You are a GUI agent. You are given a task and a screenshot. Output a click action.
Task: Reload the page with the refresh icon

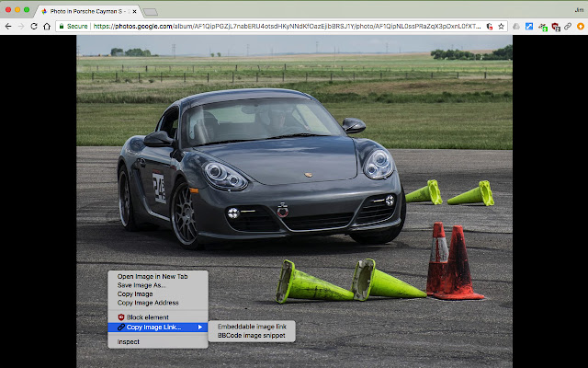34,27
